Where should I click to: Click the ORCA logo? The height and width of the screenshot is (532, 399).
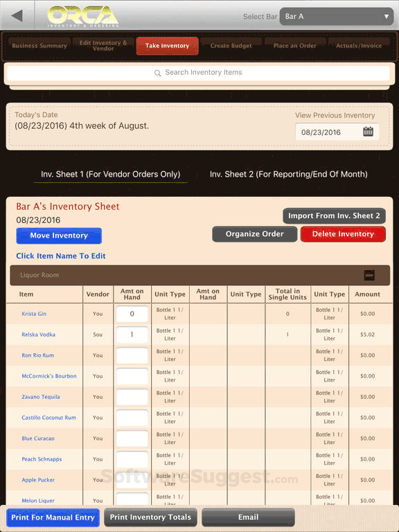[83, 16]
